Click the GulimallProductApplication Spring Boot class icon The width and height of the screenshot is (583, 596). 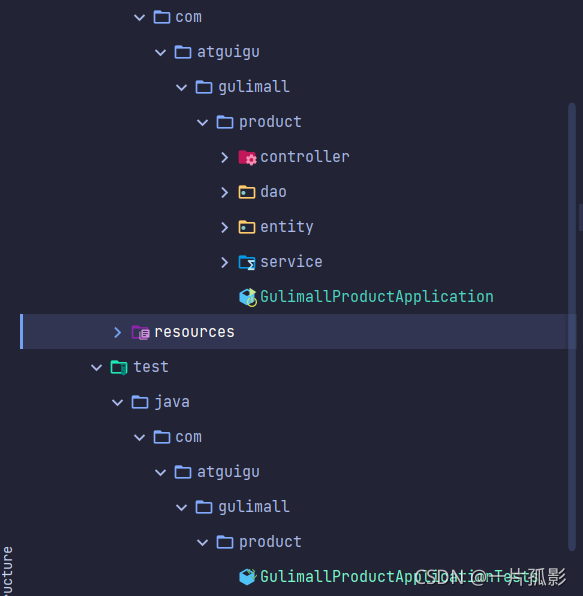pyautogui.click(x=248, y=297)
